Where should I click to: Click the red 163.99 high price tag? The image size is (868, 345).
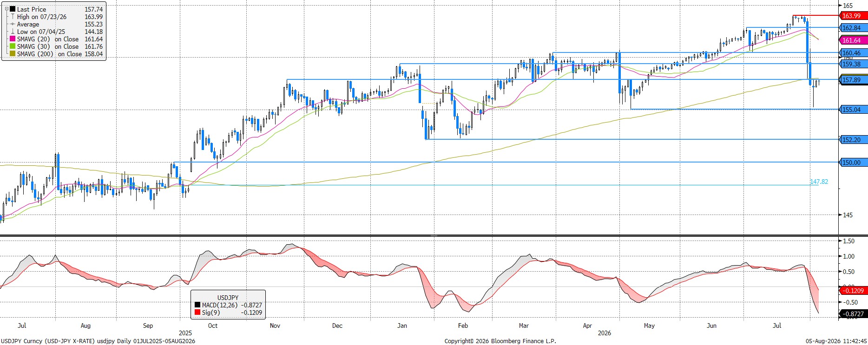(853, 16)
